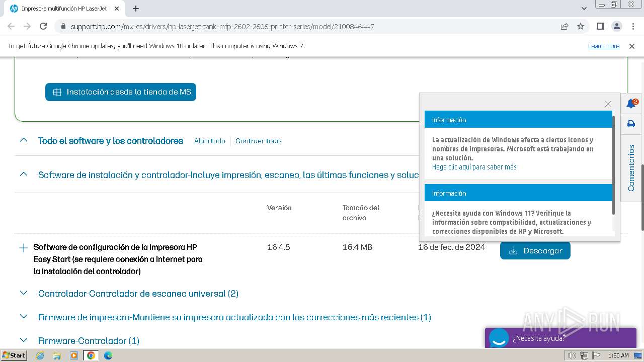
Task: Click Haga clic aquí para saber más
Action: 474,167
